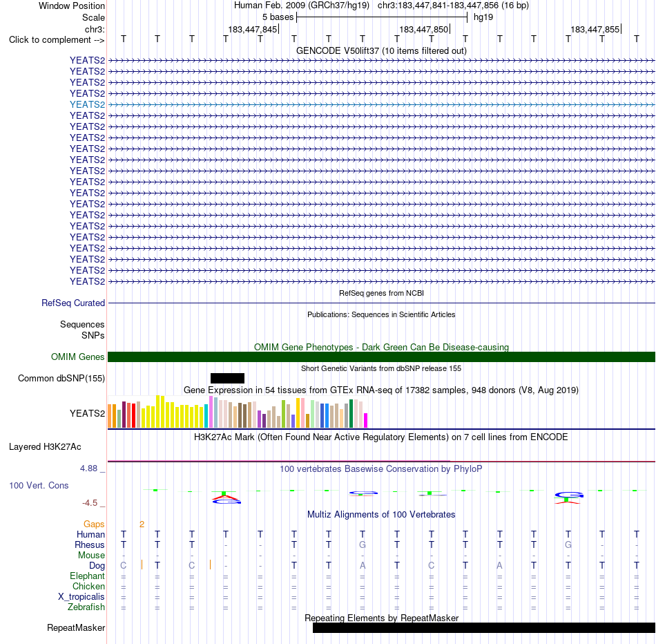
Task: Open 'Publications: Sequences in Scientific Articles' title
Action: click(381, 314)
